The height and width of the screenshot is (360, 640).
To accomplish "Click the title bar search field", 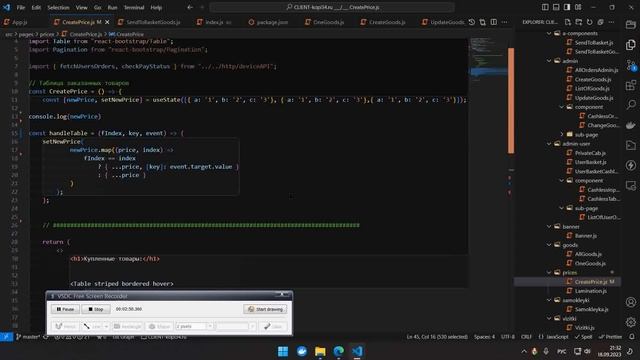I will [x=332, y=7].
